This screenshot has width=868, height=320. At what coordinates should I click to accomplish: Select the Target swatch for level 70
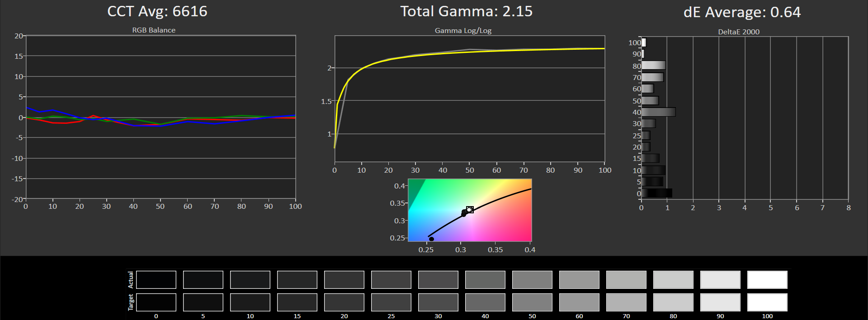(626, 302)
